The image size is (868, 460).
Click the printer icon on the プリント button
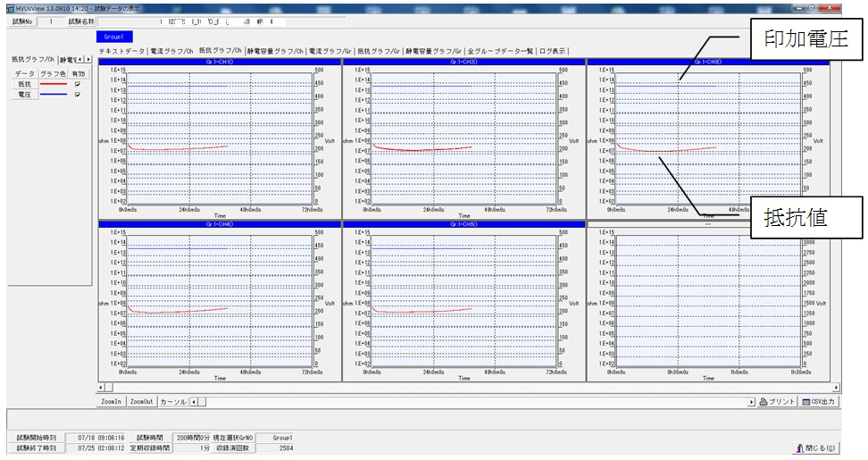pos(764,402)
